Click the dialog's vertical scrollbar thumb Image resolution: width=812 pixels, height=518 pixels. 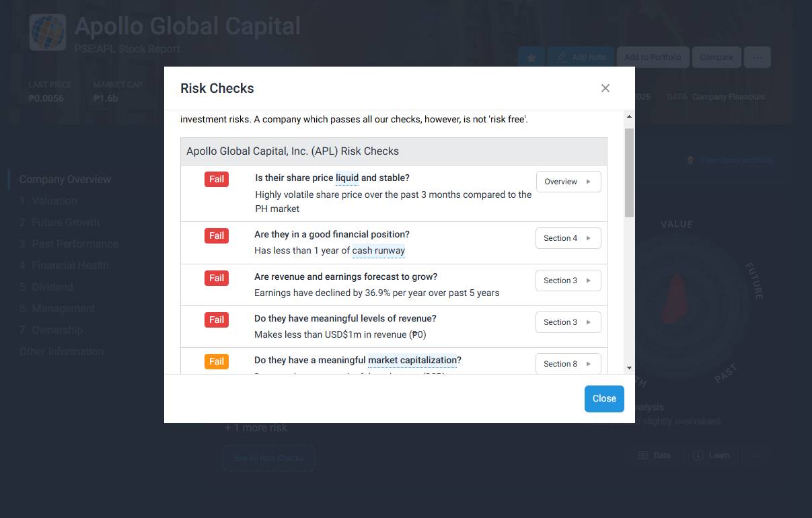point(629,173)
